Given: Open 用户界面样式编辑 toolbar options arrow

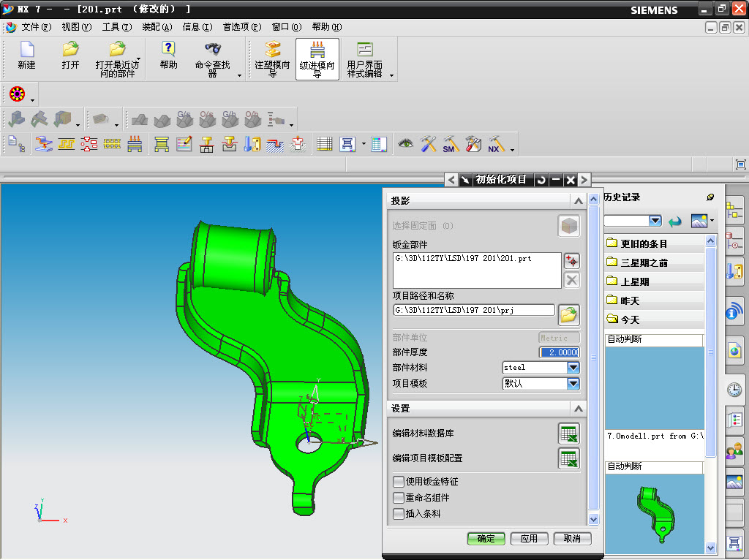Looking at the screenshot, I should [392, 75].
